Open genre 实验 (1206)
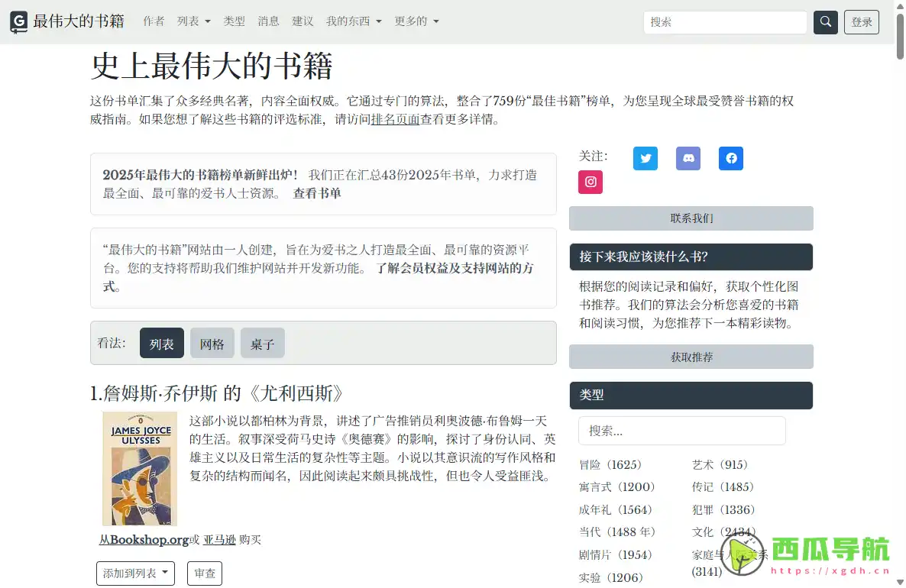 pos(610,577)
